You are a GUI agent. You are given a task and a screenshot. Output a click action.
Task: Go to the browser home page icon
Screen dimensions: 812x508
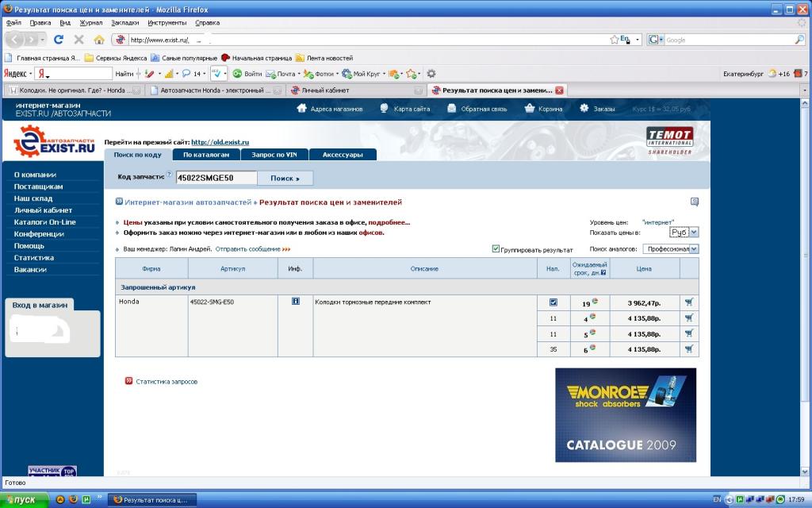99,40
